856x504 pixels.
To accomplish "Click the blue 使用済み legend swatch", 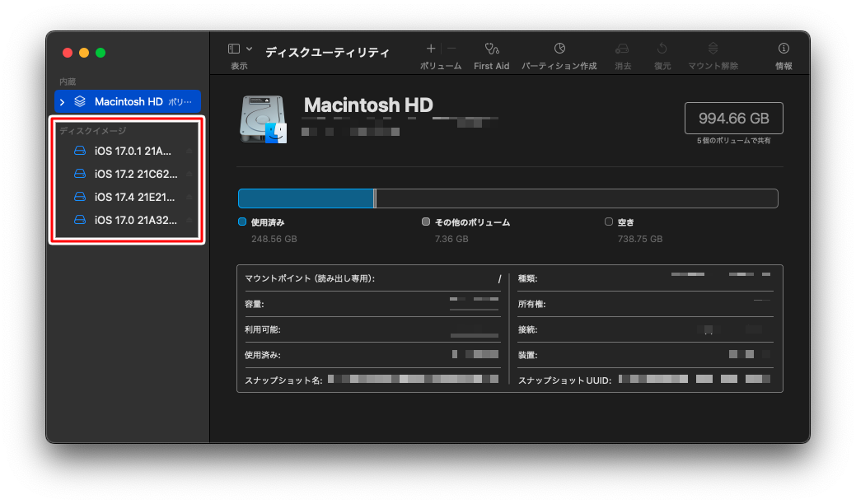I will pos(242,222).
